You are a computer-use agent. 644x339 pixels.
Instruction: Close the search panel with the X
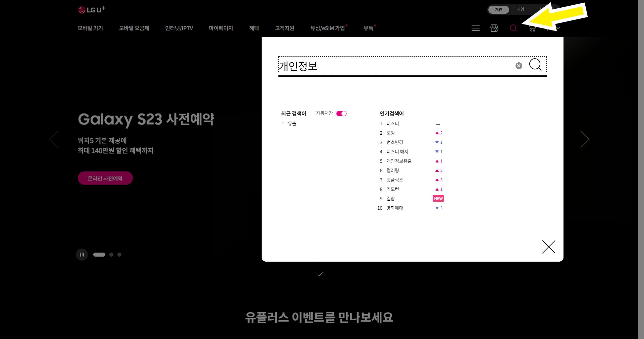click(549, 247)
